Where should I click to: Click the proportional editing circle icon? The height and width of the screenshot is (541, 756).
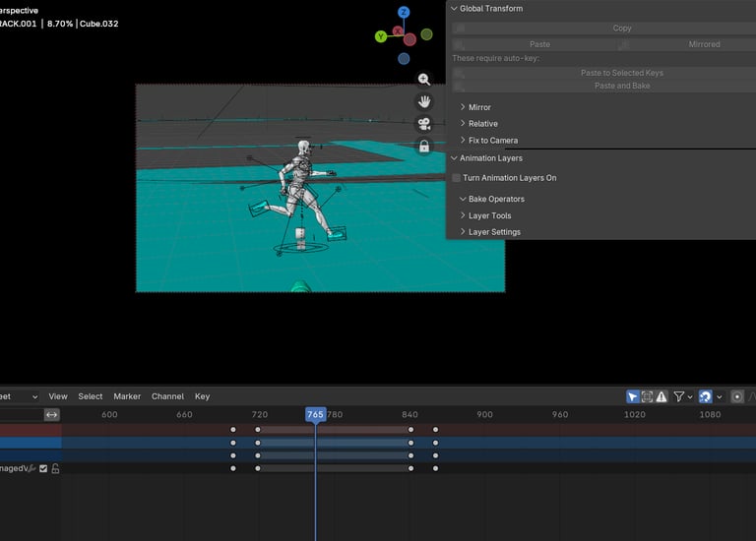click(x=737, y=396)
